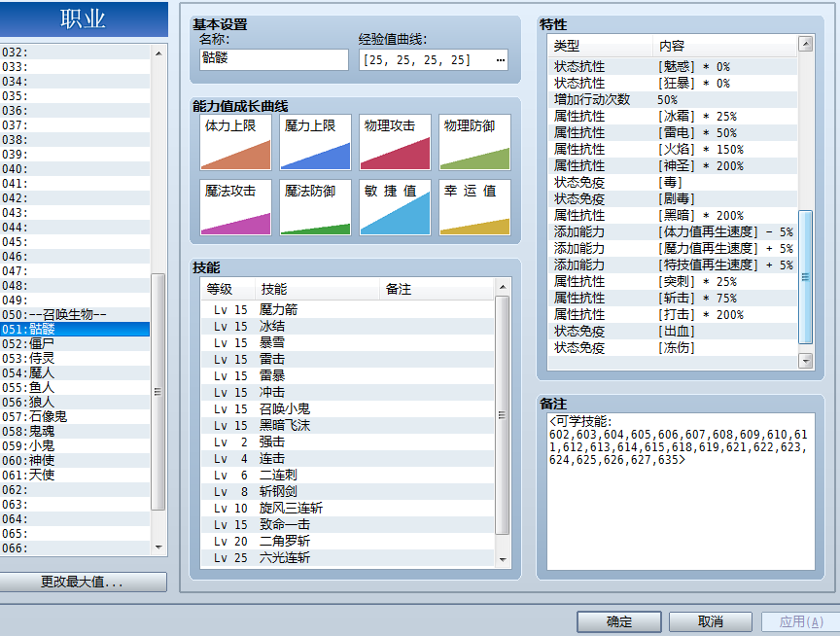Select the 致命一击 skill row
840x636 pixels.
(347, 524)
